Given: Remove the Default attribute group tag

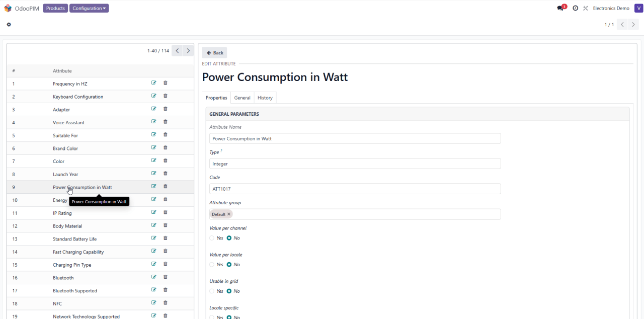Looking at the screenshot, I should click(x=229, y=214).
